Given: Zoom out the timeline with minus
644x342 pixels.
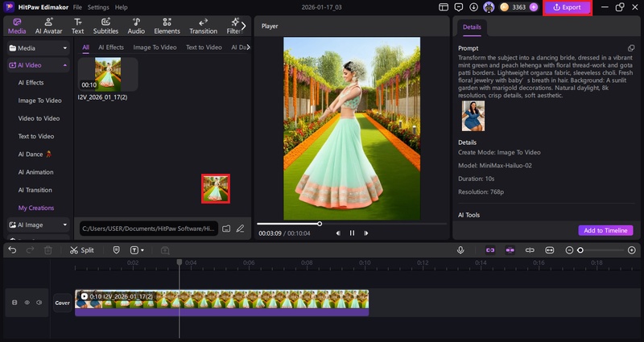Looking at the screenshot, I should pos(569,250).
